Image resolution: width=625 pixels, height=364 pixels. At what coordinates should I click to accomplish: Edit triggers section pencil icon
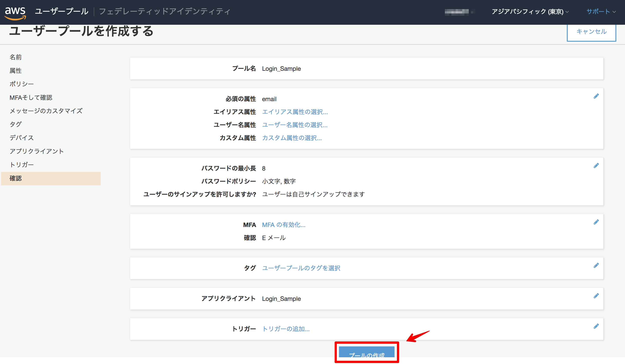(596, 326)
